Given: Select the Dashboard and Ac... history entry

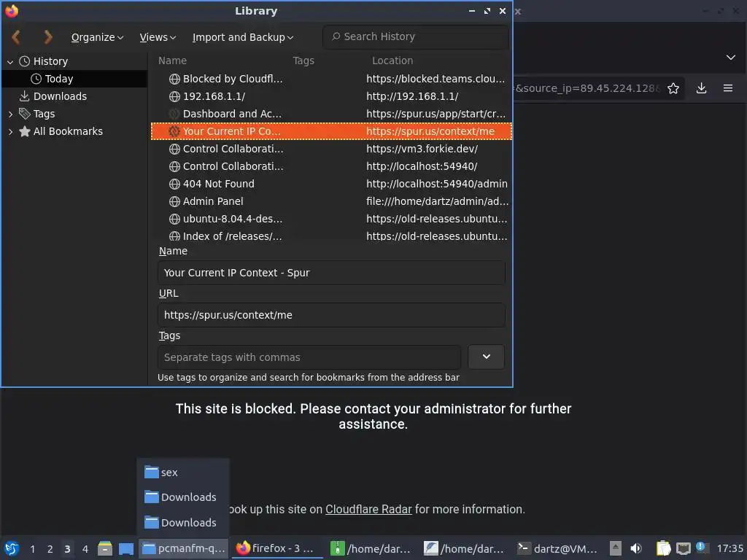Looking at the screenshot, I should pyautogui.click(x=331, y=114).
